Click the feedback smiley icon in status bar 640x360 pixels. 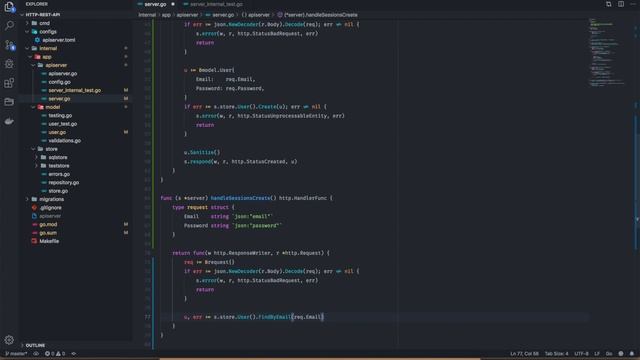coord(621,353)
